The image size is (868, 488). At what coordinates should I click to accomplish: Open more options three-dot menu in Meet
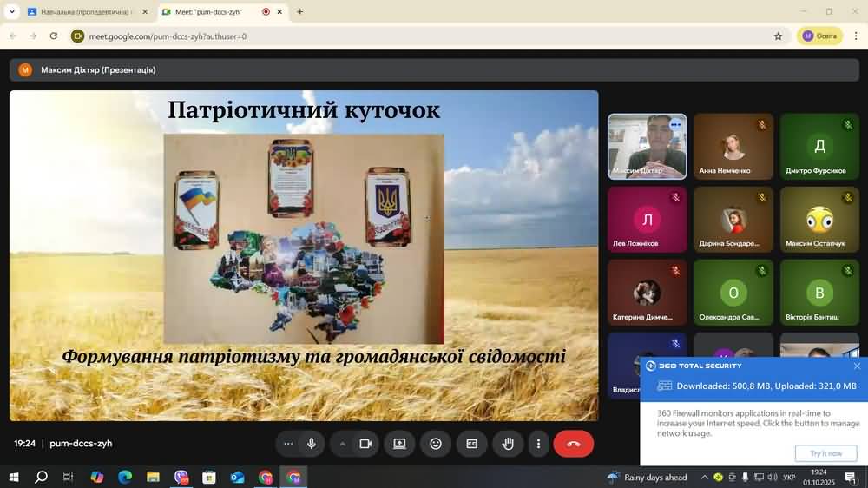[x=538, y=444]
